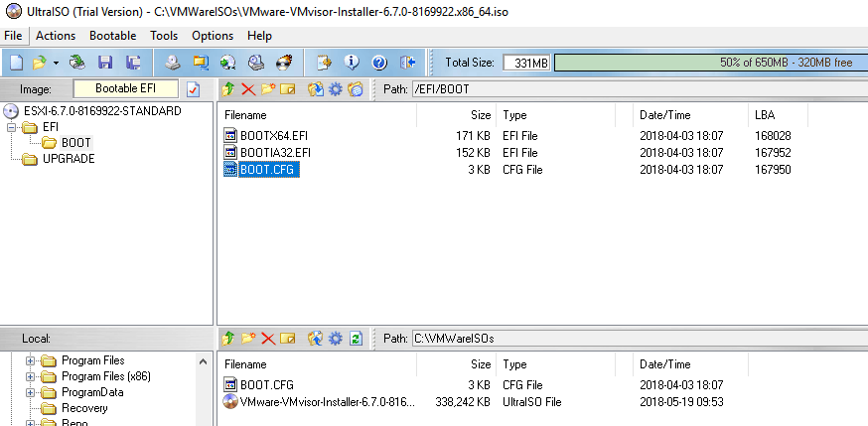Open the Actions menu

56,36
